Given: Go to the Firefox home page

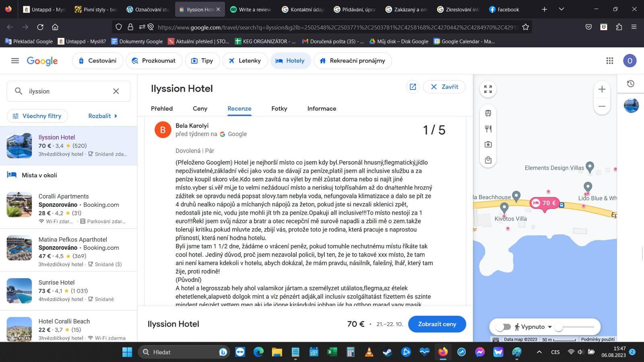Looking at the screenshot, I should (x=55, y=27).
